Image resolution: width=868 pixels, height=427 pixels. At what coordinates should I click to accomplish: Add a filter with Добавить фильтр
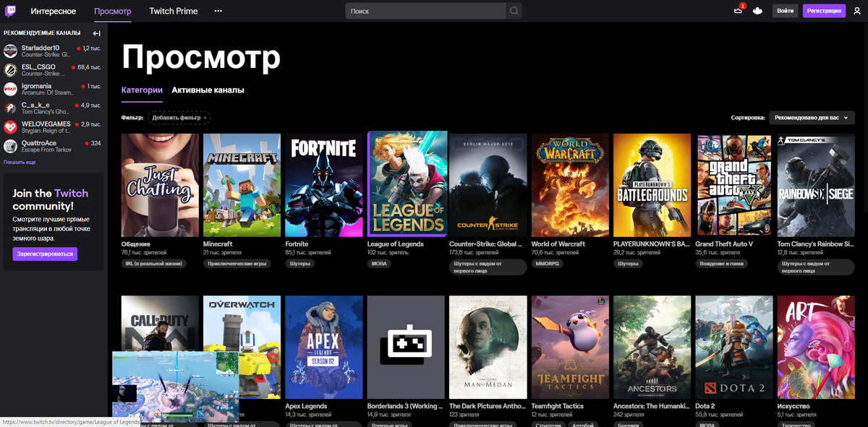pyautogui.click(x=179, y=117)
